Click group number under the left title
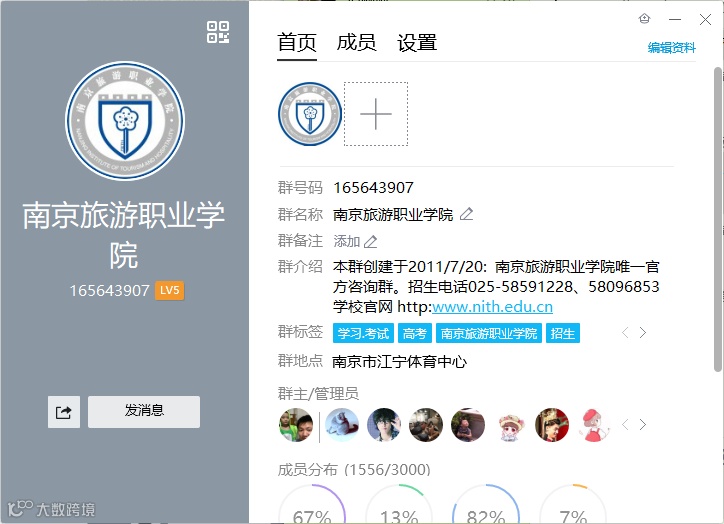 (x=109, y=291)
